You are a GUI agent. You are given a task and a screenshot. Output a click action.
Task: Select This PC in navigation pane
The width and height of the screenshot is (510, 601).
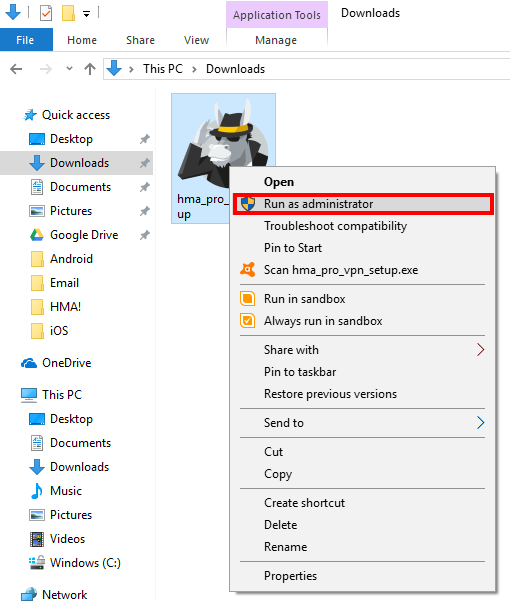pos(62,395)
